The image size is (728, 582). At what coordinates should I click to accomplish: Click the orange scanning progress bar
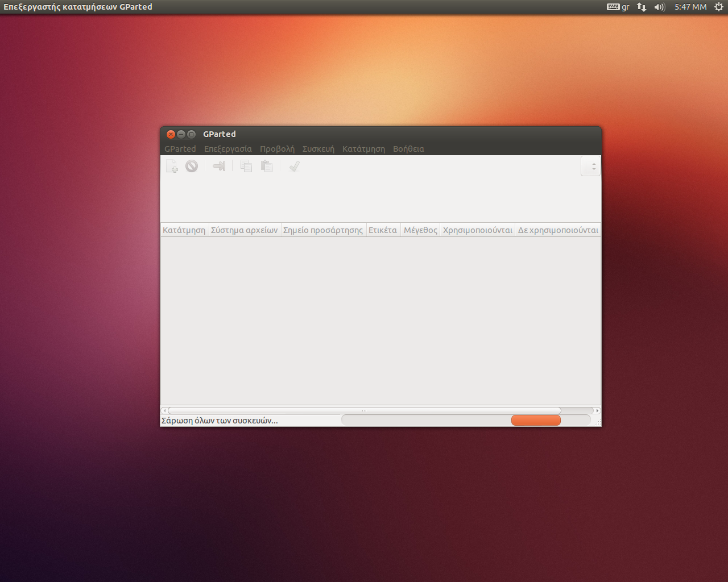536,420
